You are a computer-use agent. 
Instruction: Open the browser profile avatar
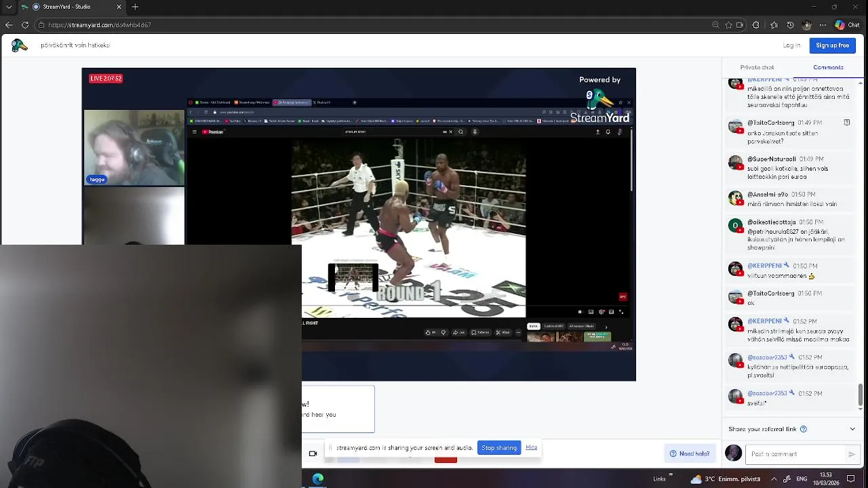[x=806, y=25]
